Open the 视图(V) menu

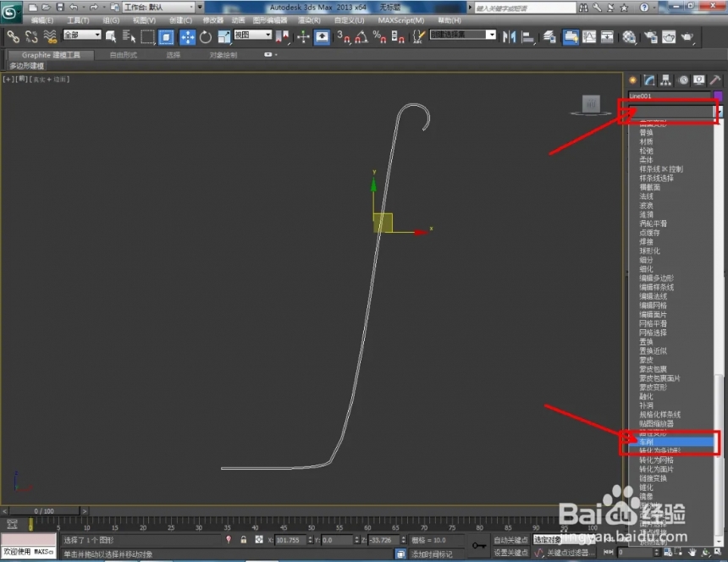tap(144, 20)
